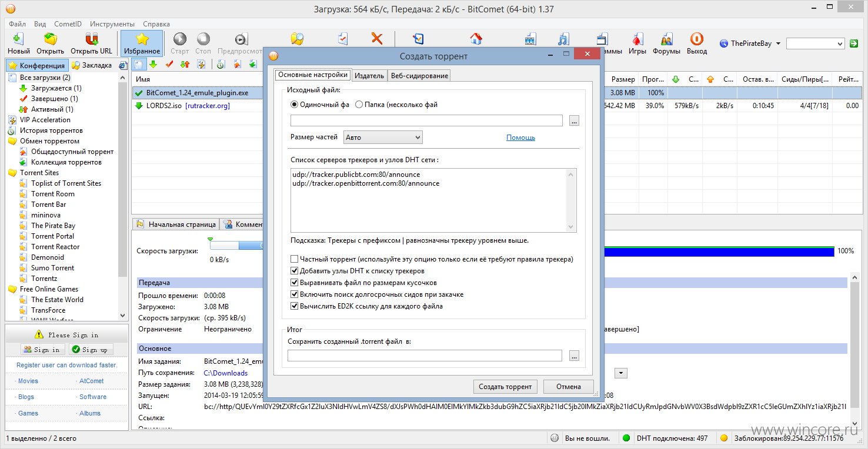868x449 pixels.
Task: Click the up-down arrows active filter icon
Action: pyautogui.click(x=185, y=64)
